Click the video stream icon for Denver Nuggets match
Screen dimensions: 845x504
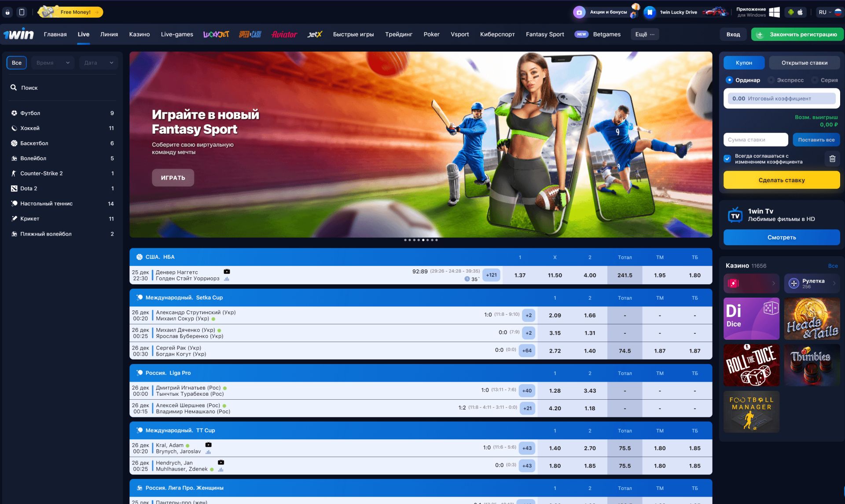227,272
